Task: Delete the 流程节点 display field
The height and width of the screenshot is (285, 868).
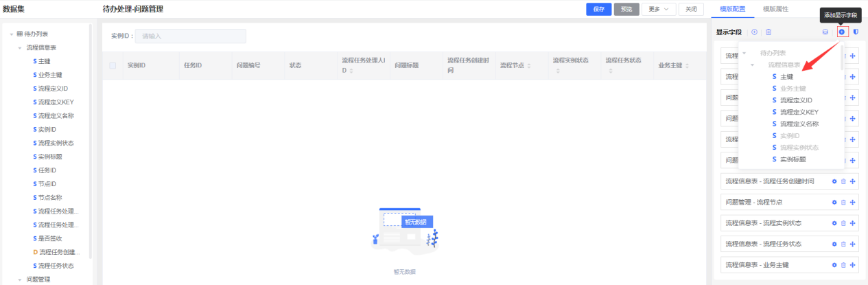Action: 843,203
